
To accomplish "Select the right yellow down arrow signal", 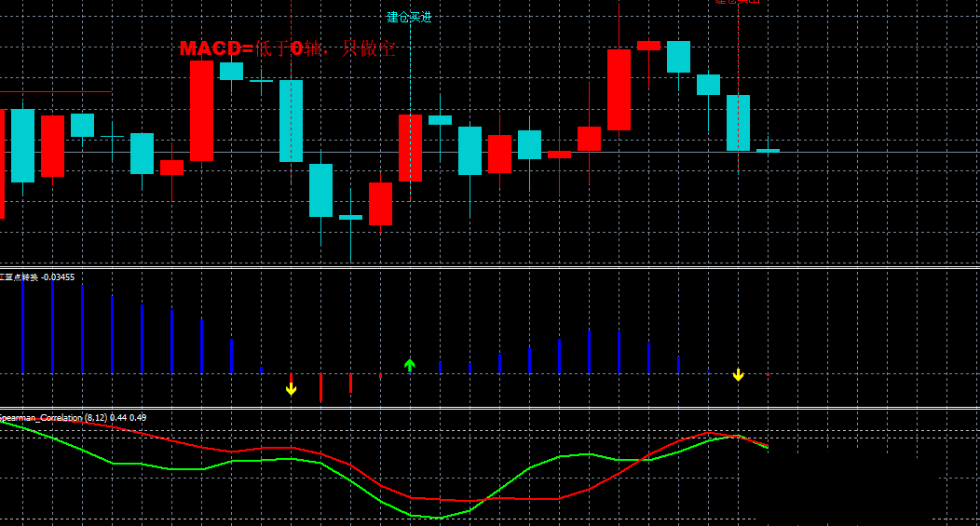I will click(x=738, y=375).
